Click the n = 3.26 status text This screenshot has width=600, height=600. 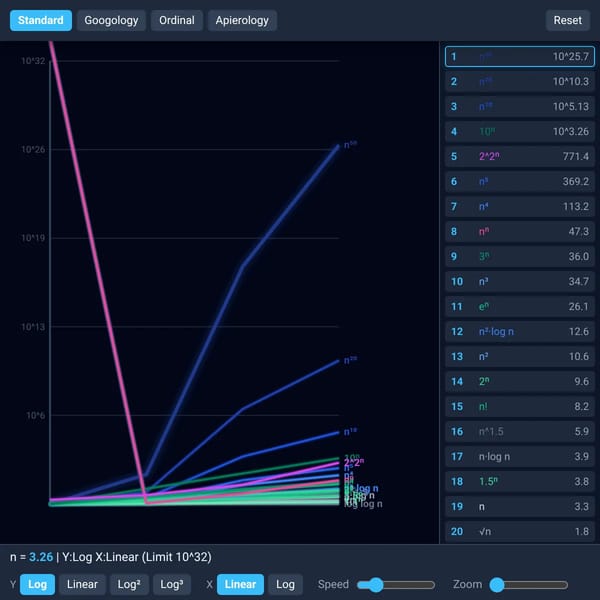pos(31,557)
